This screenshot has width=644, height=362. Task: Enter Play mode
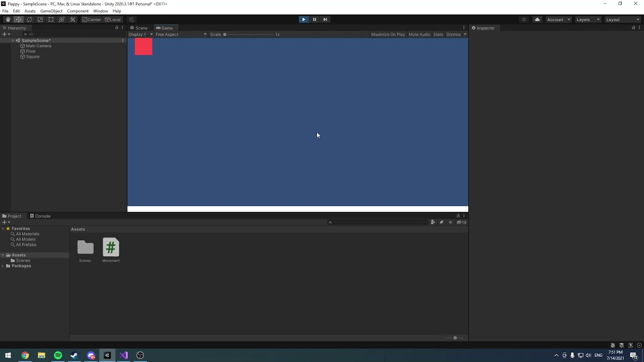(x=303, y=19)
